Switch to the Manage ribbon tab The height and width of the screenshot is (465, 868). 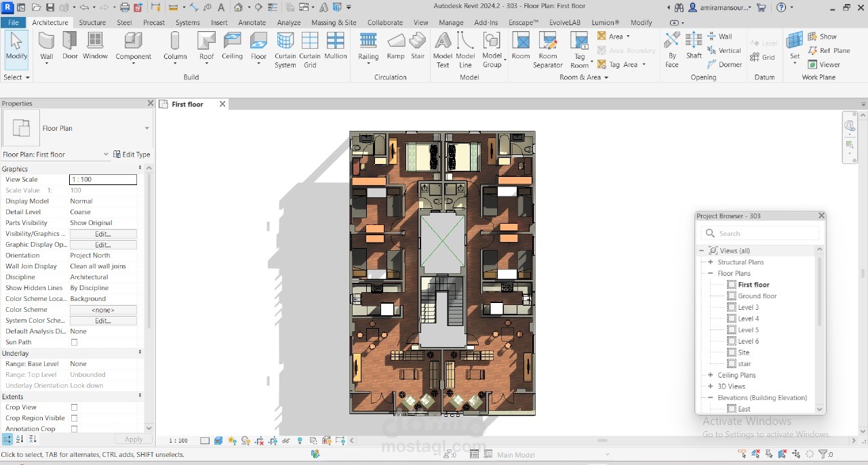coord(451,22)
